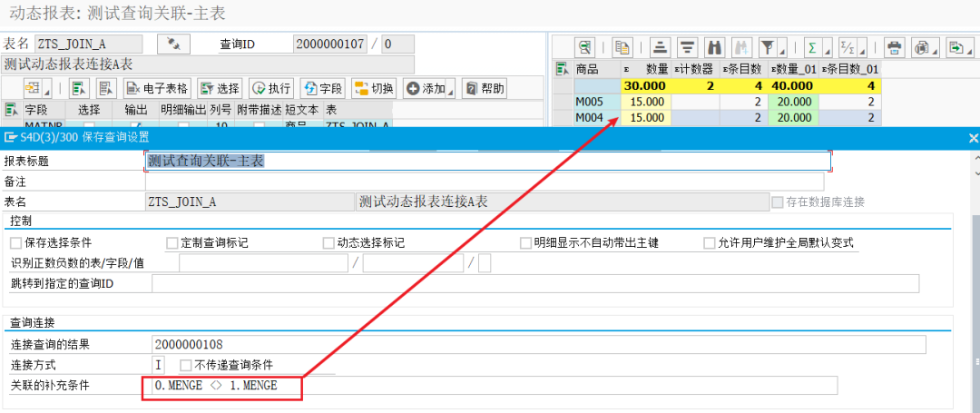Click the copy icon in the result toolbar
Screen dimensions: 980x413
621,47
